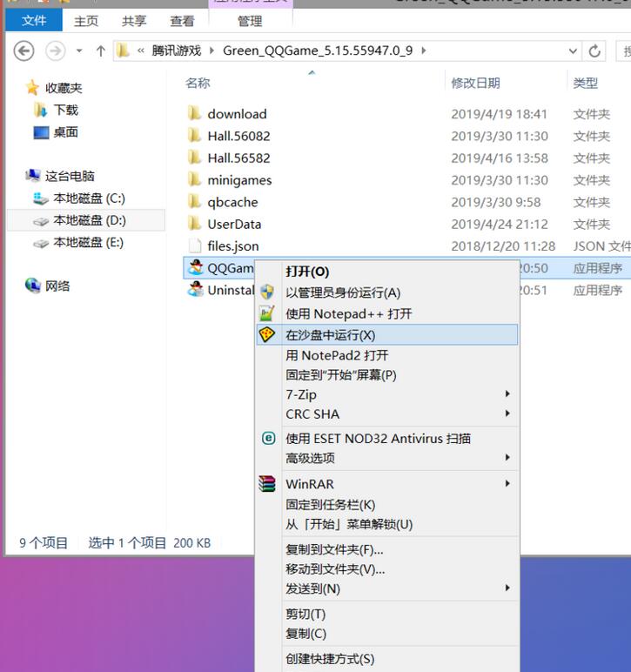Sort by the Date modified column header
631x672 pixels.
tap(475, 83)
